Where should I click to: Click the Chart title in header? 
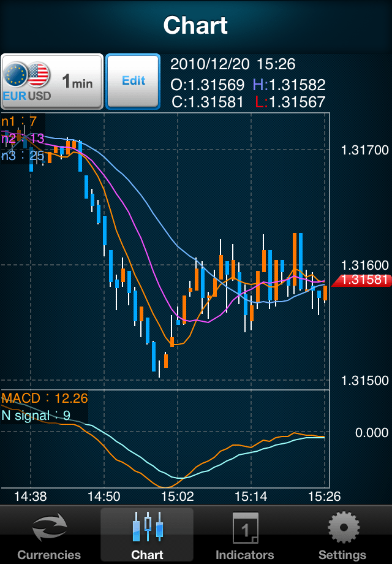(x=195, y=25)
